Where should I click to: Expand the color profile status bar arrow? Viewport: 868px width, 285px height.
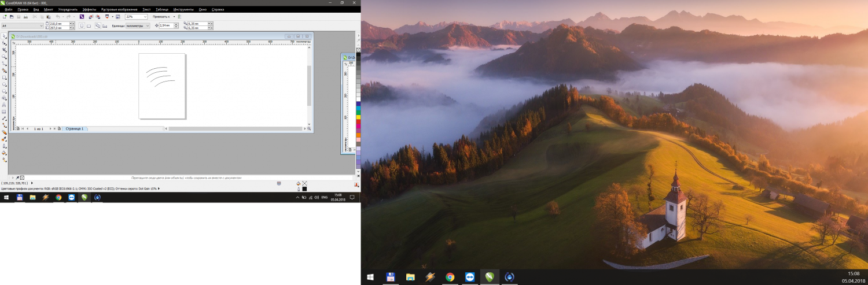coord(159,188)
